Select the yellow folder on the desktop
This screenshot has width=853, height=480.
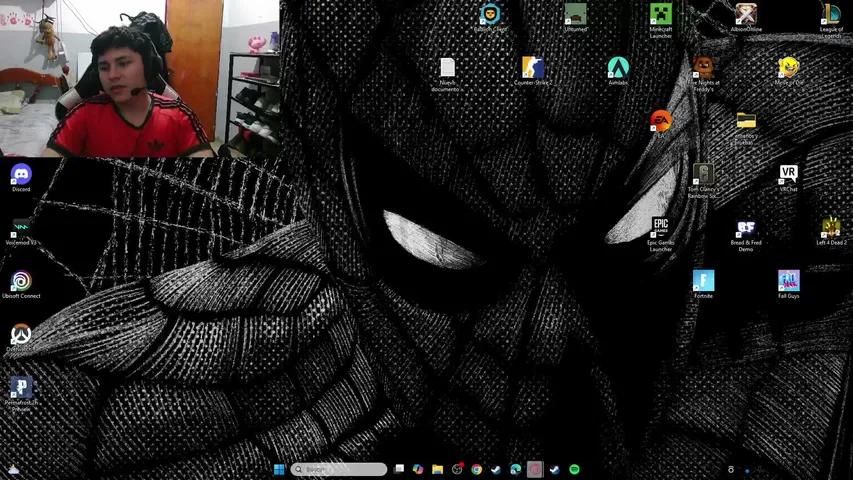746,121
